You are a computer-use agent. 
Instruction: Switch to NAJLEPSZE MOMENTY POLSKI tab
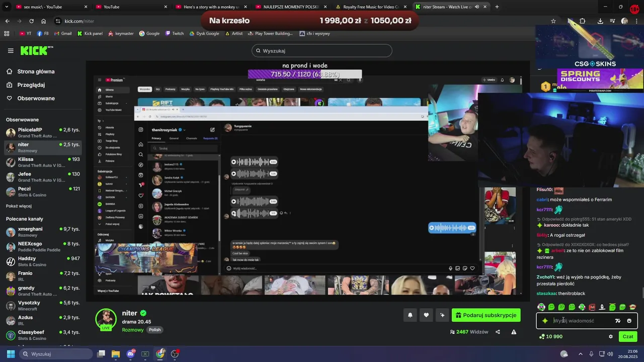click(x=292, y=7)
